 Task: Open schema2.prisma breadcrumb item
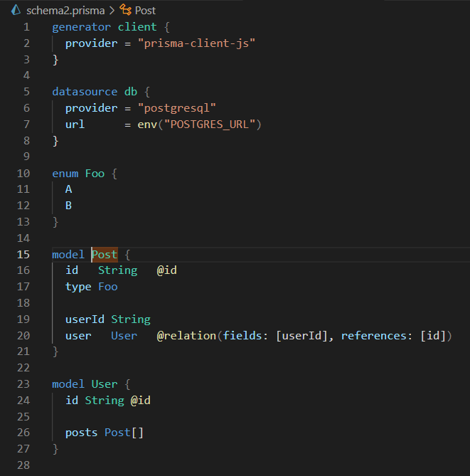(x=65, y=11)
